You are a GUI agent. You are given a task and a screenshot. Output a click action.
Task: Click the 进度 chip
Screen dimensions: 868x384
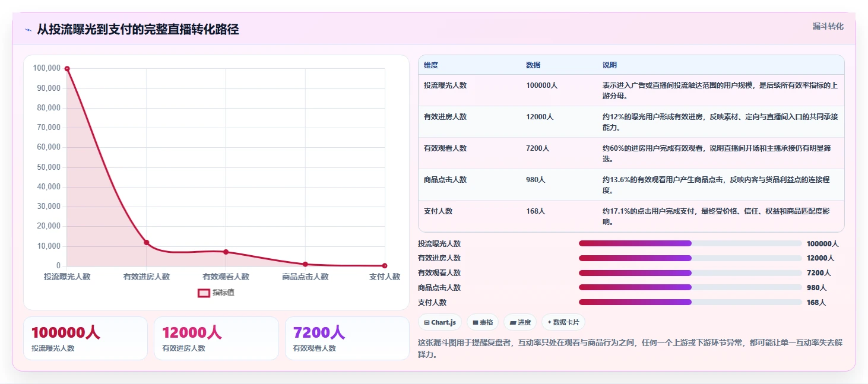pos(520,322)
